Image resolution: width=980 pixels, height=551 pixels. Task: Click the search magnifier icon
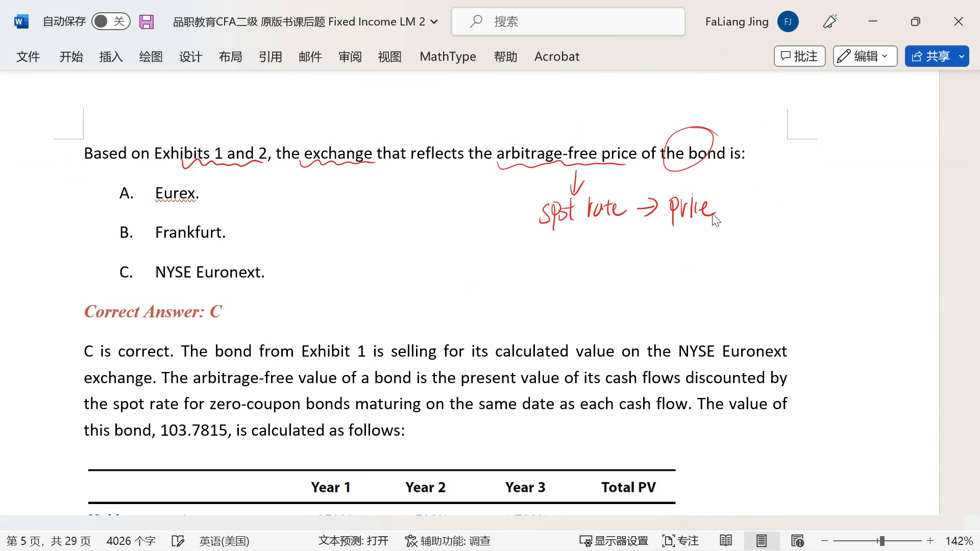(x=476, y=21)
